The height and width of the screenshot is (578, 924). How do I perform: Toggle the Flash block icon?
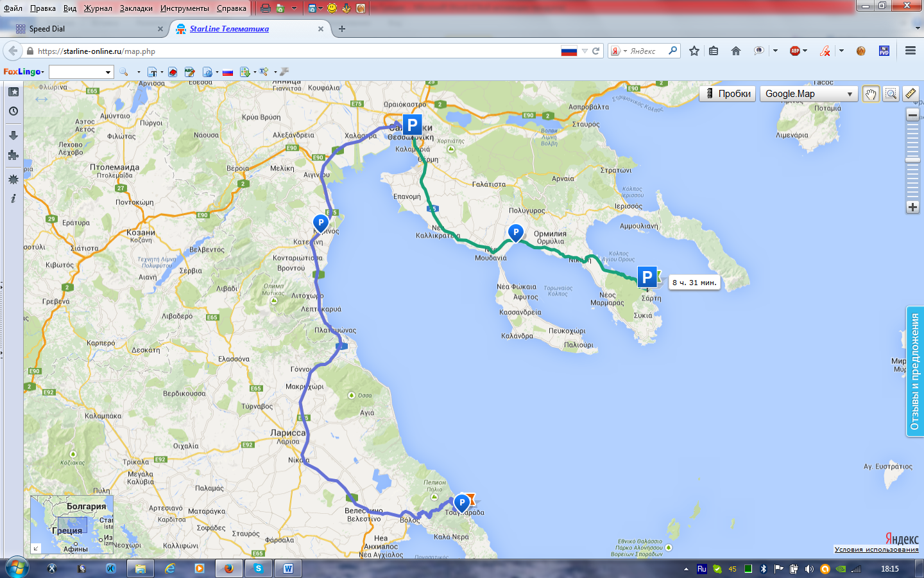click(x=825, y=51)
